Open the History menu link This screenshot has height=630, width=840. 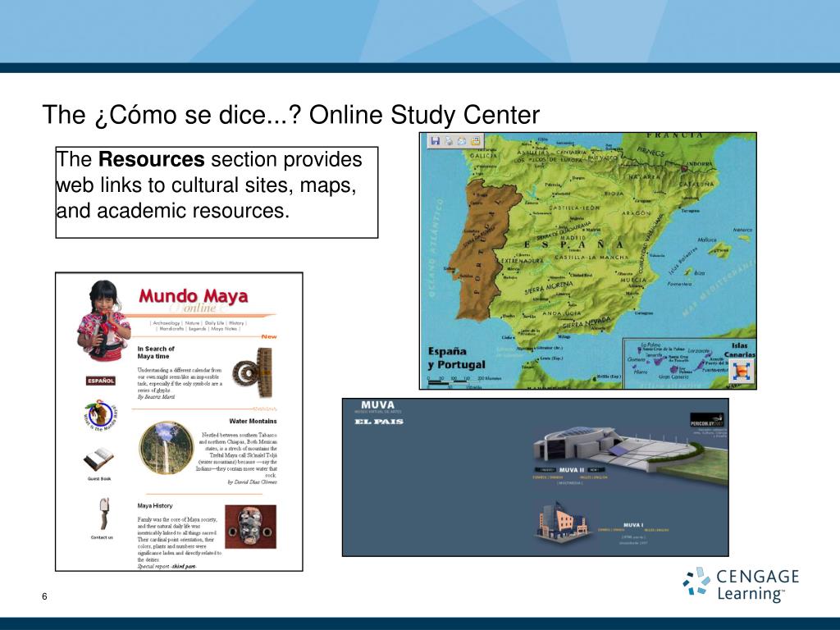(x=236, y=323)
